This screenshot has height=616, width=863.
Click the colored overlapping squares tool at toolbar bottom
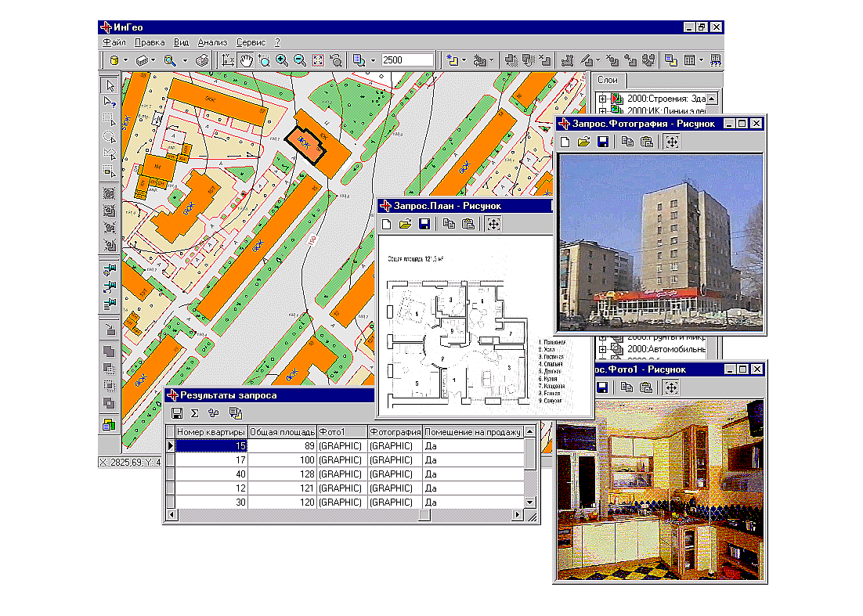tap(110, 424)
